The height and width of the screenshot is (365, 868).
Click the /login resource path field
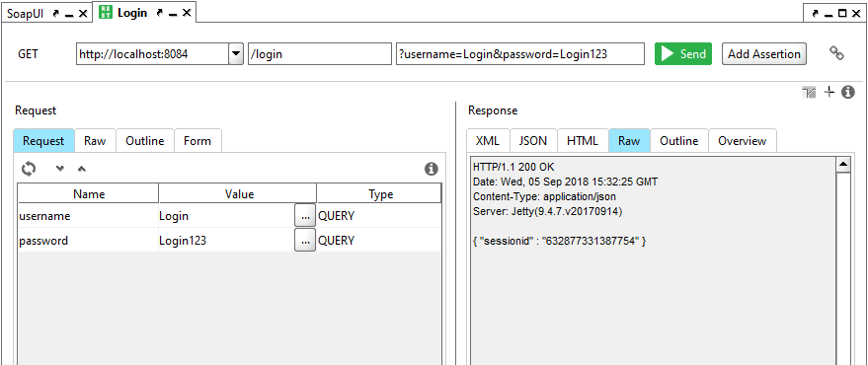(320, 53)
